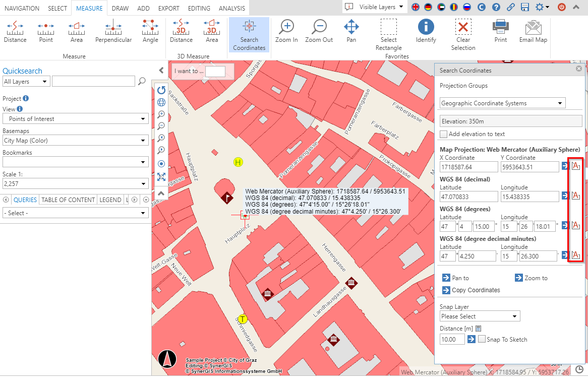Switch to the MEASURE ribbon tab
The height and width of the screenshot is (389, 588).
click(x=89, y=8)
